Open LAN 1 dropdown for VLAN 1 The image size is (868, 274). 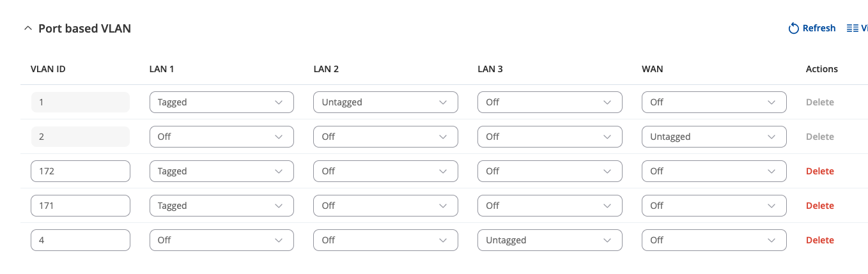click(221, 102)
